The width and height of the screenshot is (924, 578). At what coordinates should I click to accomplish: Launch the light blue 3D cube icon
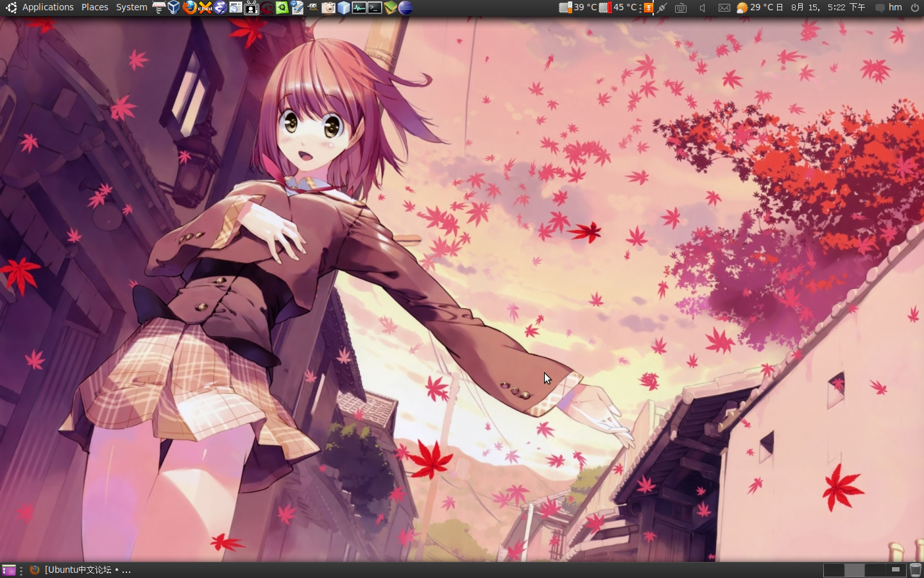coord(344,8)
